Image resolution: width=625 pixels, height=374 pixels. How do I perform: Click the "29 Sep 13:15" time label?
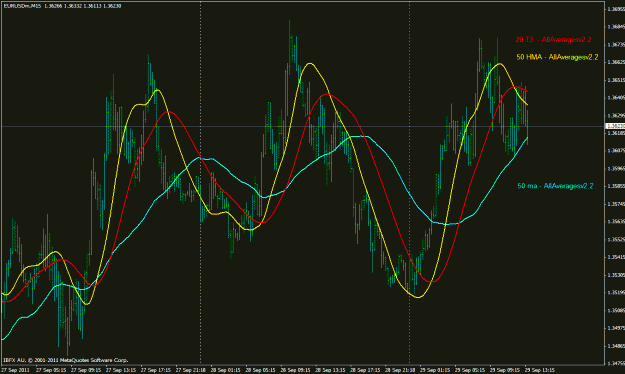(540, 370)
